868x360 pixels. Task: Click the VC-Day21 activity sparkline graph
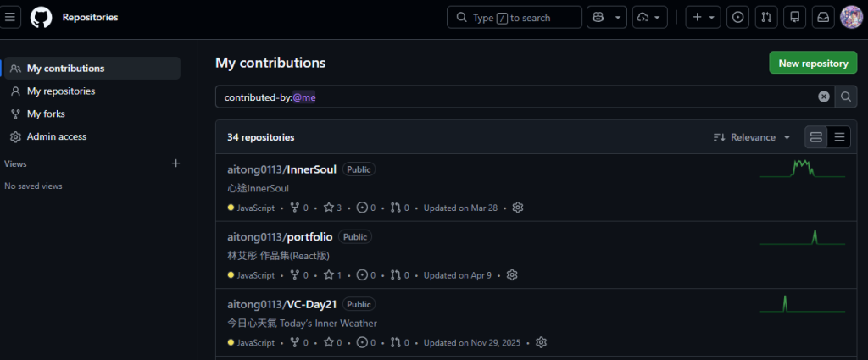(x=802, y=303)
